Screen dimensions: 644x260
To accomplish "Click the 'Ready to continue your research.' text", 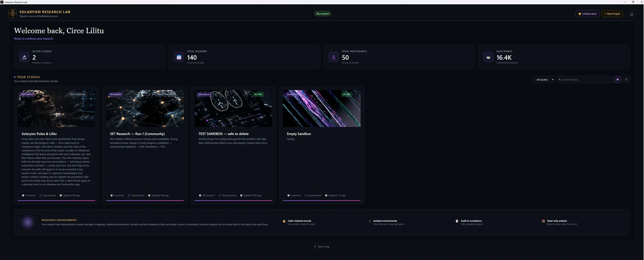I will [x=34, y=39].
